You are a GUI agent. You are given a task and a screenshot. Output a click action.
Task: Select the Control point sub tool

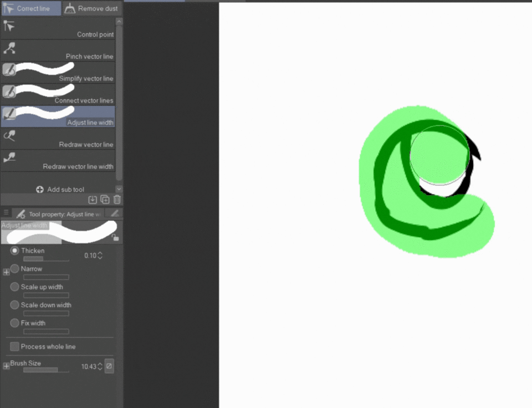[x=58, y=29]
